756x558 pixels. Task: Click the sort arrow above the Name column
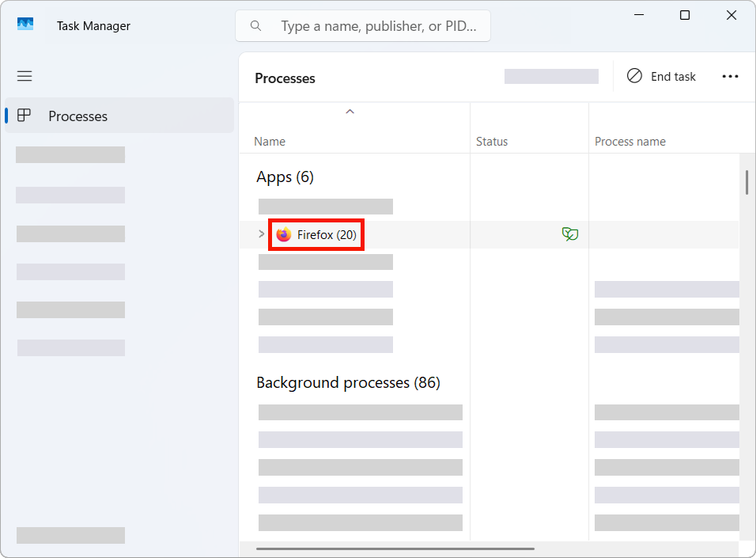[x=350, y=112]
